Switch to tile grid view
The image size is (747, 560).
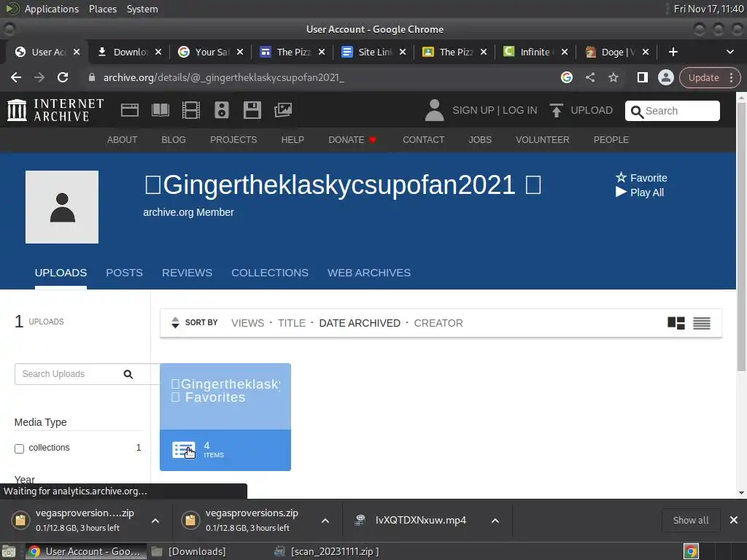(x=676, y=323)
